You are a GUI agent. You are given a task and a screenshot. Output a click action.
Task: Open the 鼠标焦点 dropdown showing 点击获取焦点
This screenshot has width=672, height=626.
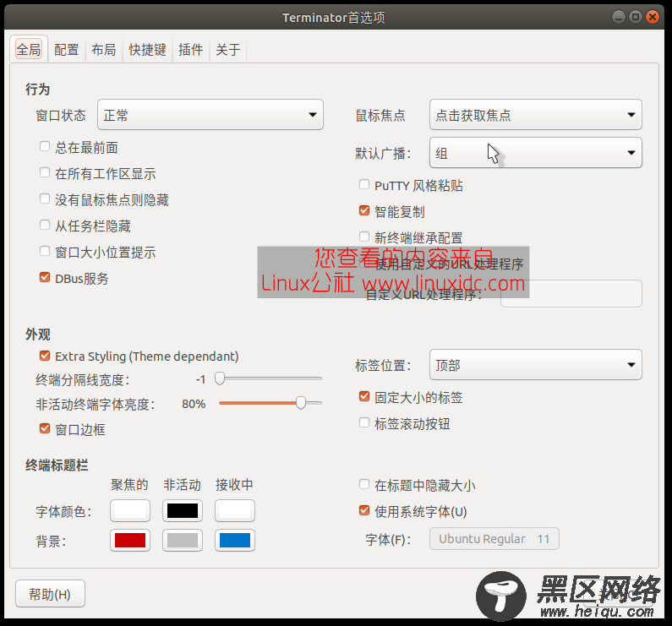tap(535, 114)
